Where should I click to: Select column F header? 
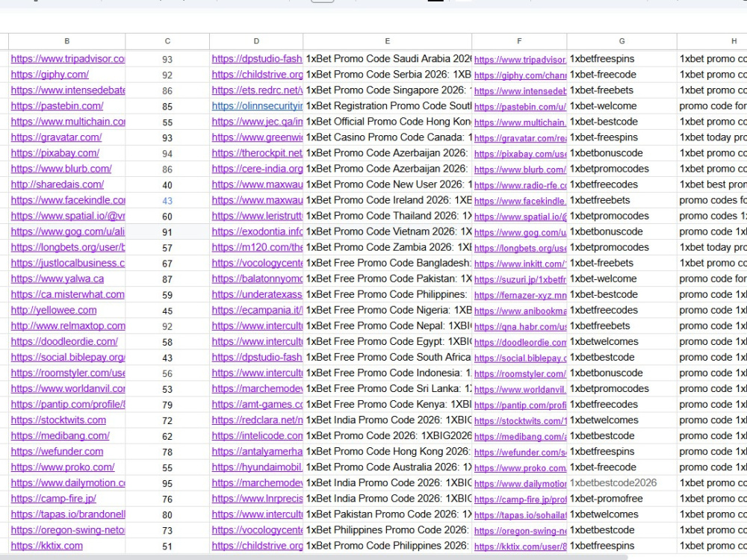(519, 41)
